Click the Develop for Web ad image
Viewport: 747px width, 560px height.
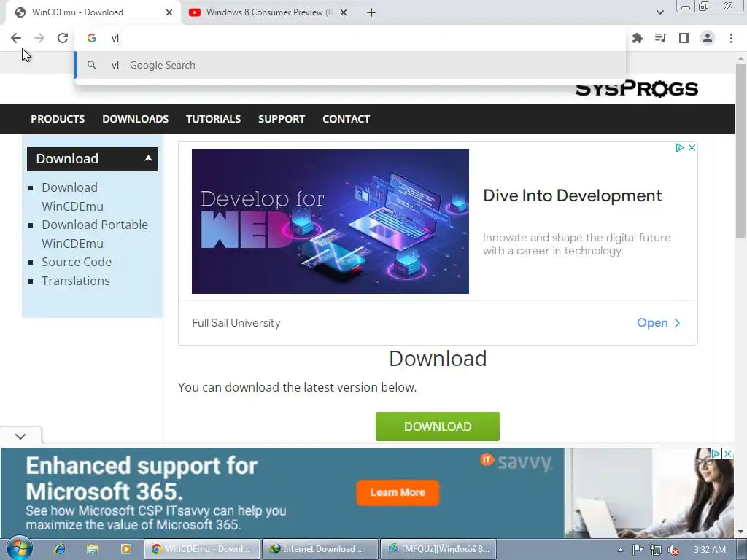[330, 221]
